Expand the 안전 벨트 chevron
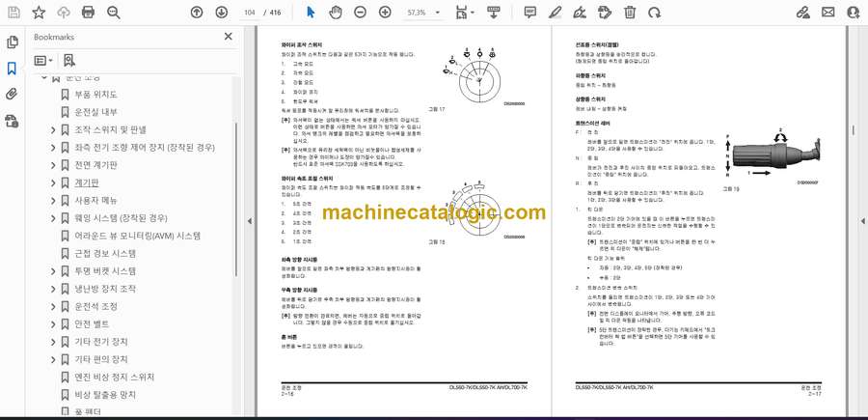 click(x=53, y=324)
